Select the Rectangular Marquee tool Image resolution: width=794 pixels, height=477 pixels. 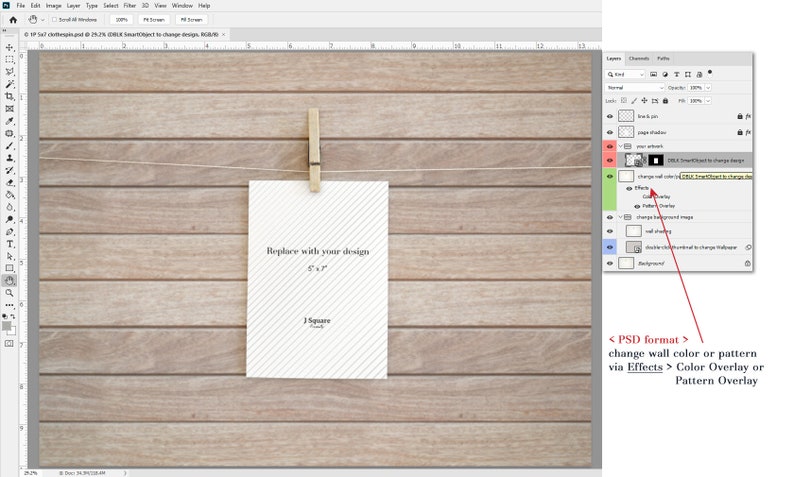click(9, 60)
